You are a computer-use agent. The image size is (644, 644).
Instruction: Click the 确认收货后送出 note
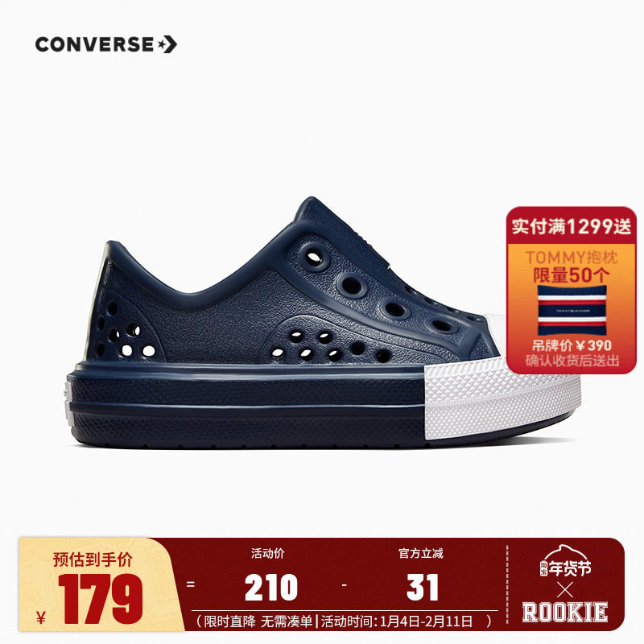[572, 361]
